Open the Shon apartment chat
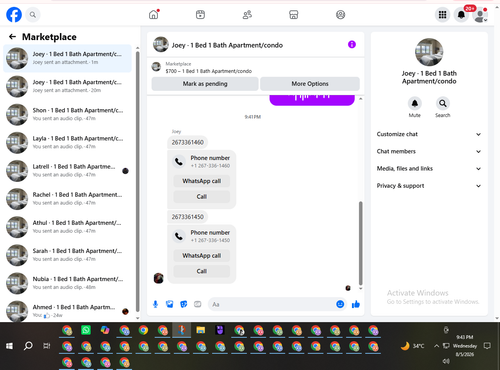 point(67,114)
